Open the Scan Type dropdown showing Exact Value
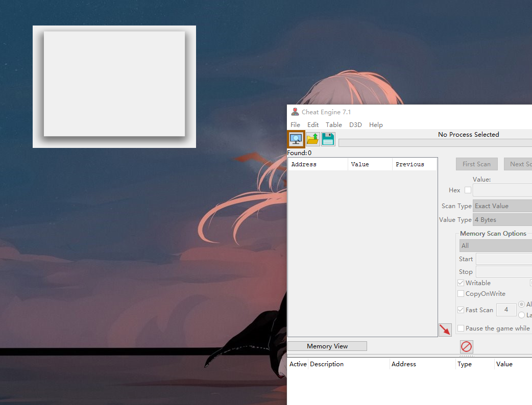 tap(502, 206)
